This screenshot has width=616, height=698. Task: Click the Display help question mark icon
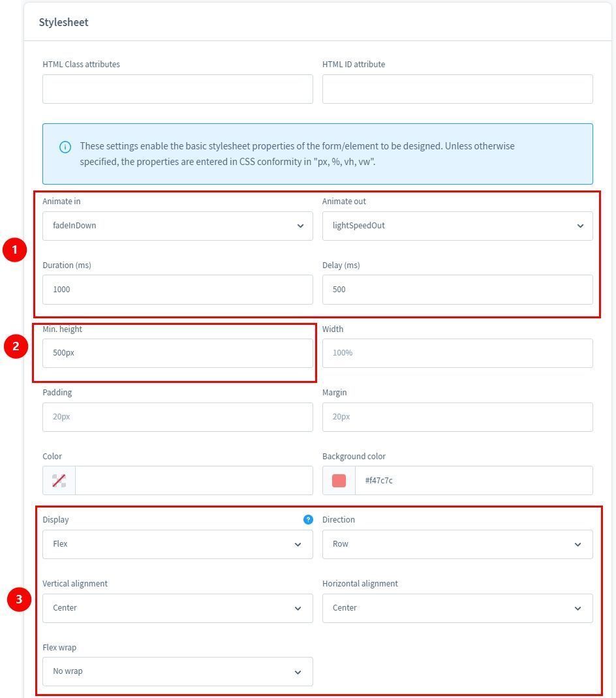(x=308, y=520)
